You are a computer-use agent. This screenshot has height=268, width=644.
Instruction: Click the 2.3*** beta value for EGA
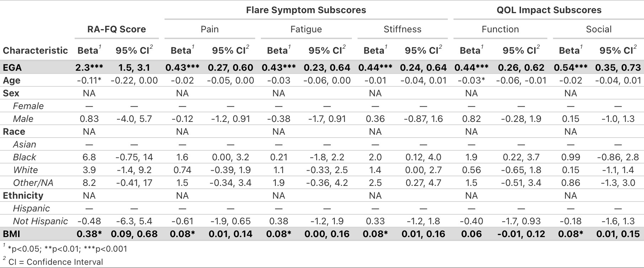coord(89,68)
